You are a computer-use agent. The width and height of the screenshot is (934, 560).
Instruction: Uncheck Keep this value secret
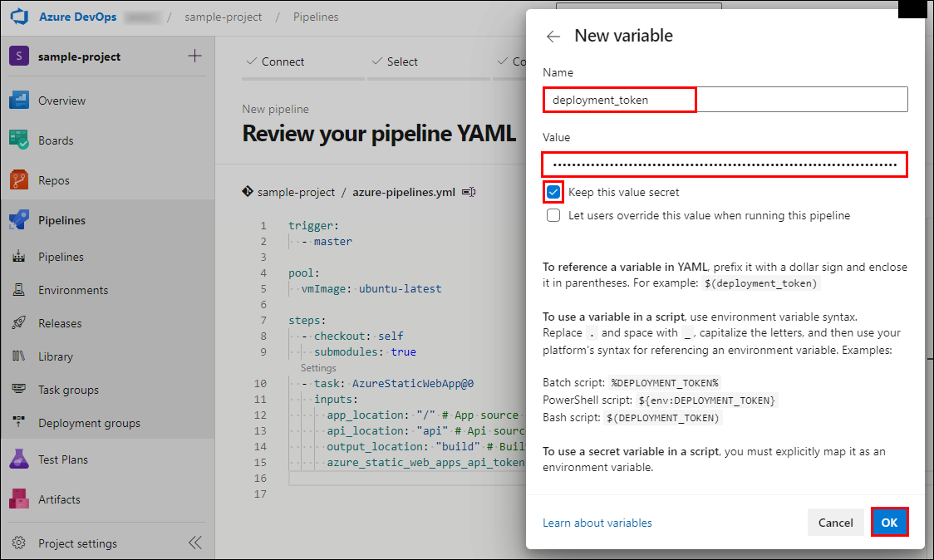(553, 192)
